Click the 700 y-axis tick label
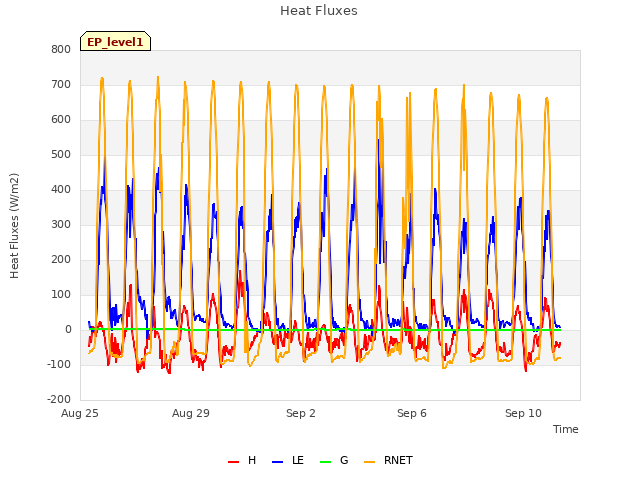Viewport: 640px width, 480px height. pyautogui.click(x=61, y=84)
